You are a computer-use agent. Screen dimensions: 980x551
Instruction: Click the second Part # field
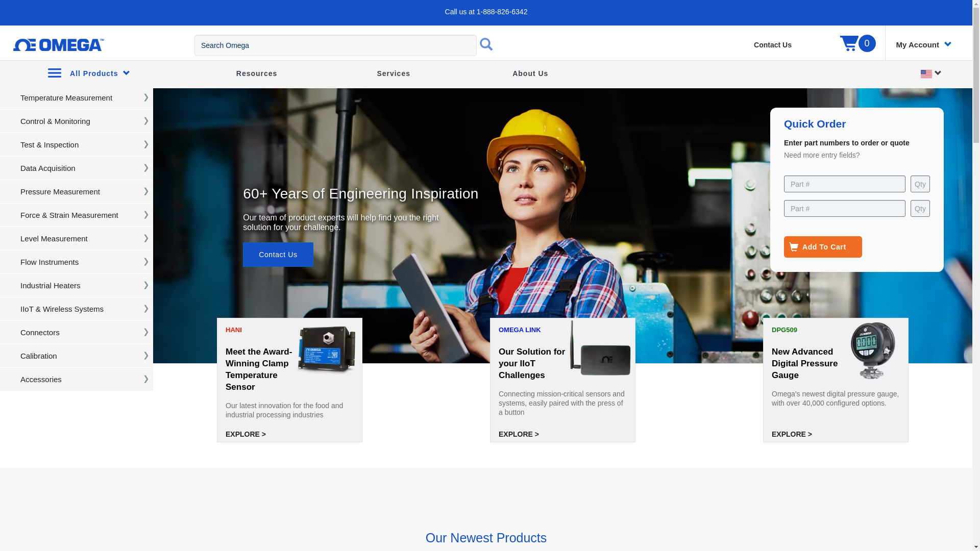point(845,208)
